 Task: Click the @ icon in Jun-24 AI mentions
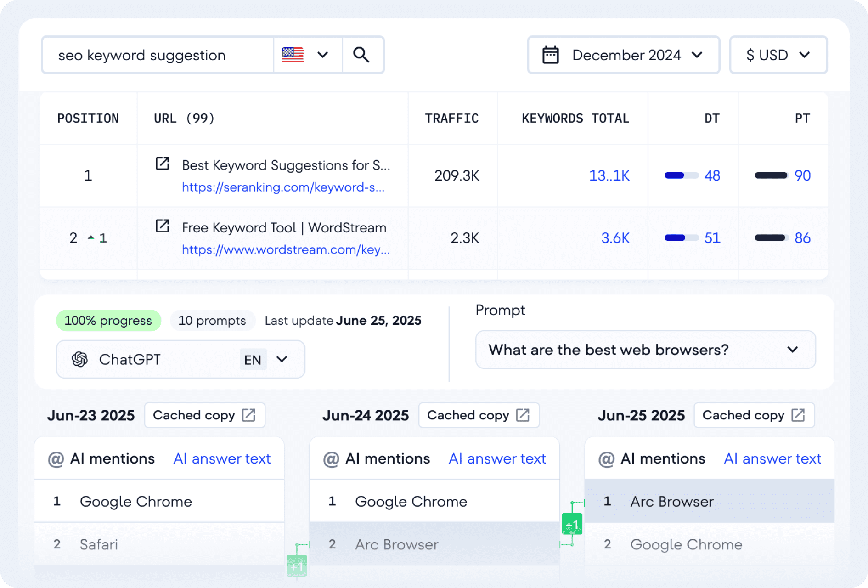point(331,459)
